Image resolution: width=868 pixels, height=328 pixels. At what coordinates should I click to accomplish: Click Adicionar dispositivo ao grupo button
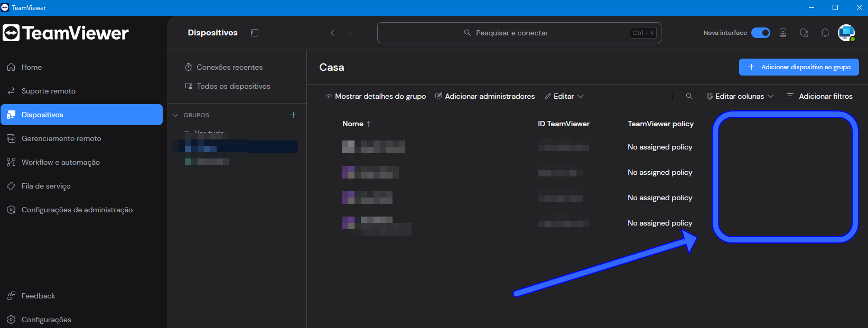click(799, 67)
